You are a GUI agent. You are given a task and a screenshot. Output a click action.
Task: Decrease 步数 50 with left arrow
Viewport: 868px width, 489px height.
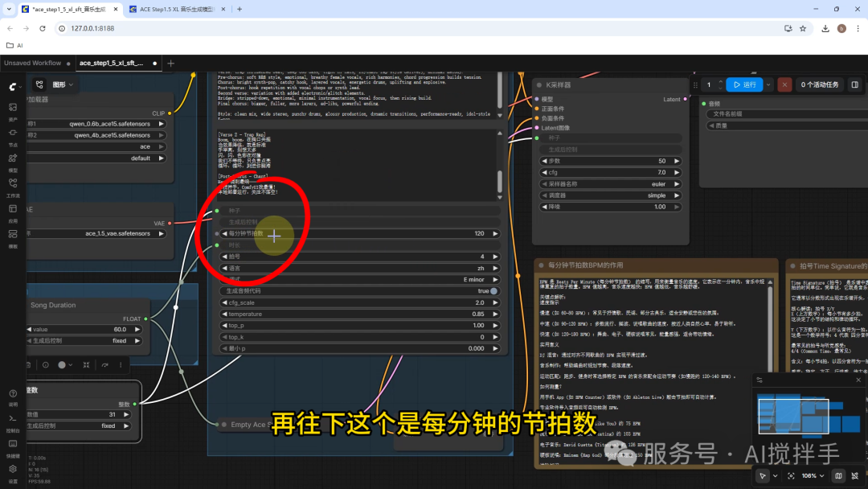click(544, 161)
